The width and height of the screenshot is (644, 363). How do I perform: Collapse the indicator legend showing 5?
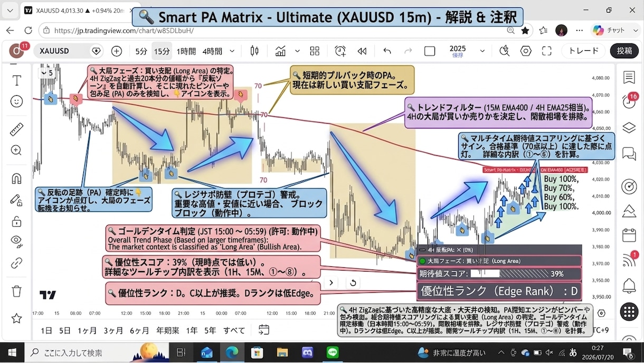[48, 73]
